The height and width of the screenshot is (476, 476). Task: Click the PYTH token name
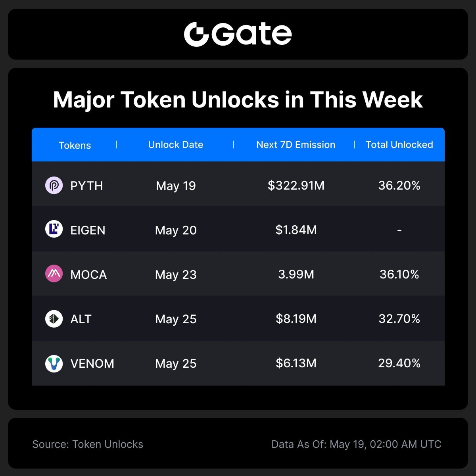86,186
